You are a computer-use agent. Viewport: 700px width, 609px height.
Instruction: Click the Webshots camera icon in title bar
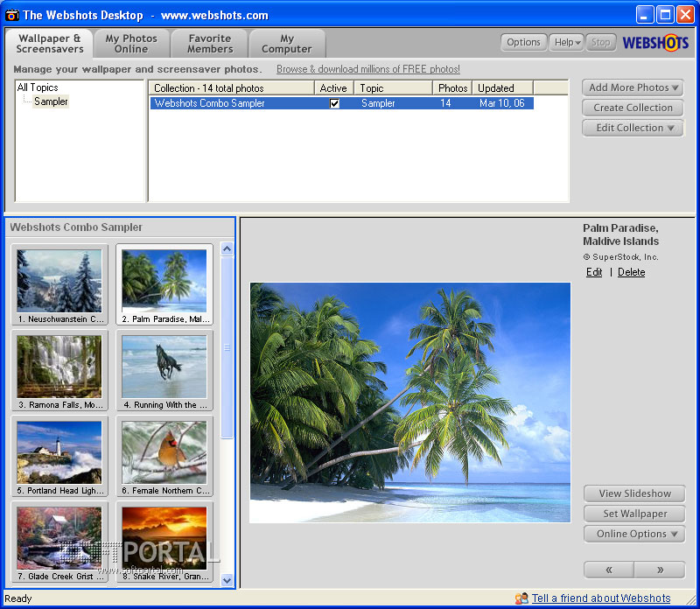[x=12, y=15]
